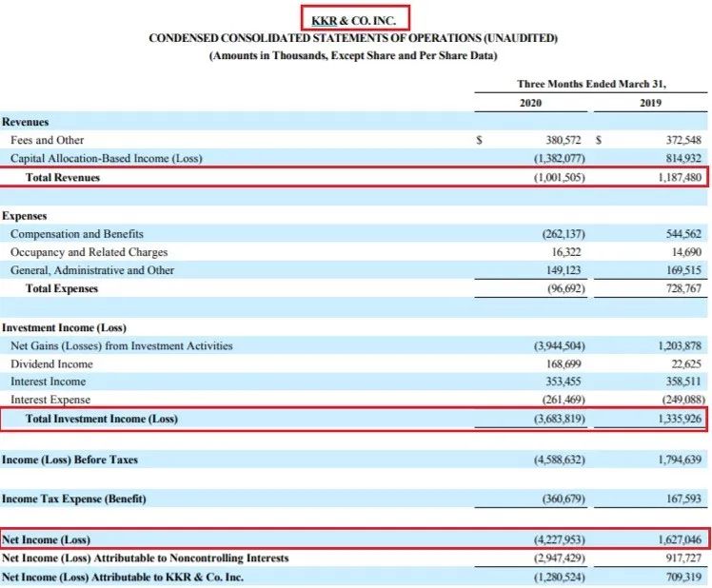Click the Total Investment Income (Loss) label
712x588 pixels.
tap(102, 419)
